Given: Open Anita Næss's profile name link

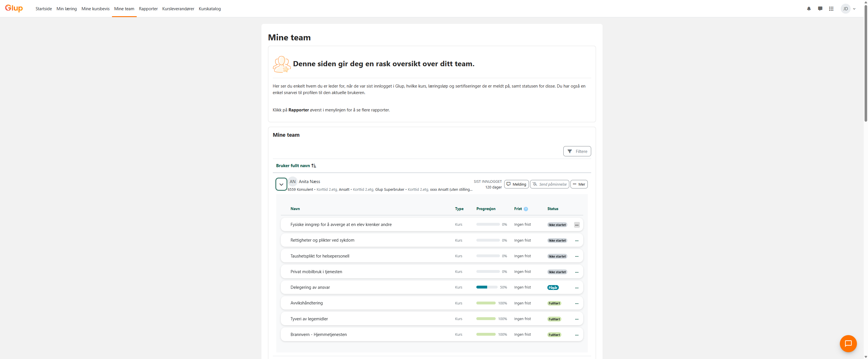Looking at the screenshot, I should pos(309,182).
